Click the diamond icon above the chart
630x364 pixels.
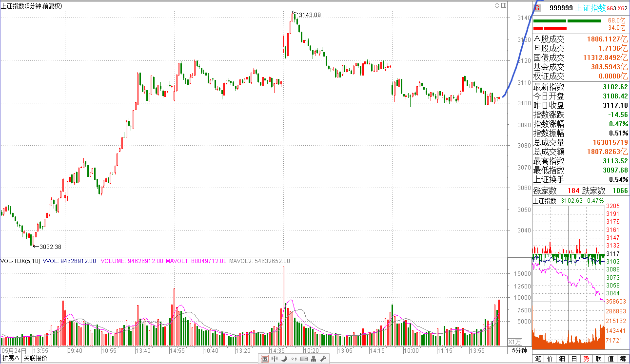(x=497, y=6)
